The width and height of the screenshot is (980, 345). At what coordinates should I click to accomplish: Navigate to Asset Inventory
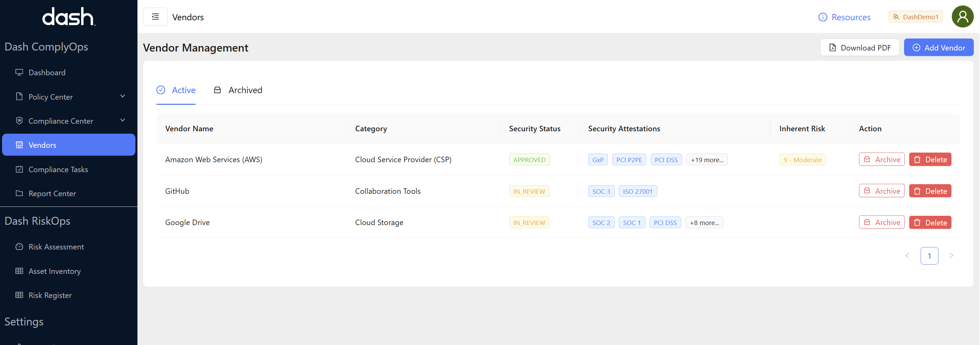coord(54,271)
